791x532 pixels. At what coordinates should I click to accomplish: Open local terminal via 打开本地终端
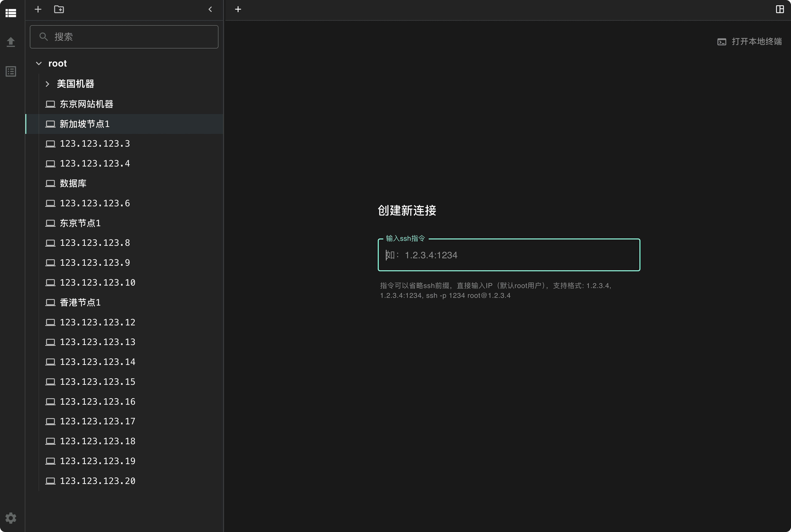pos(750,42)
